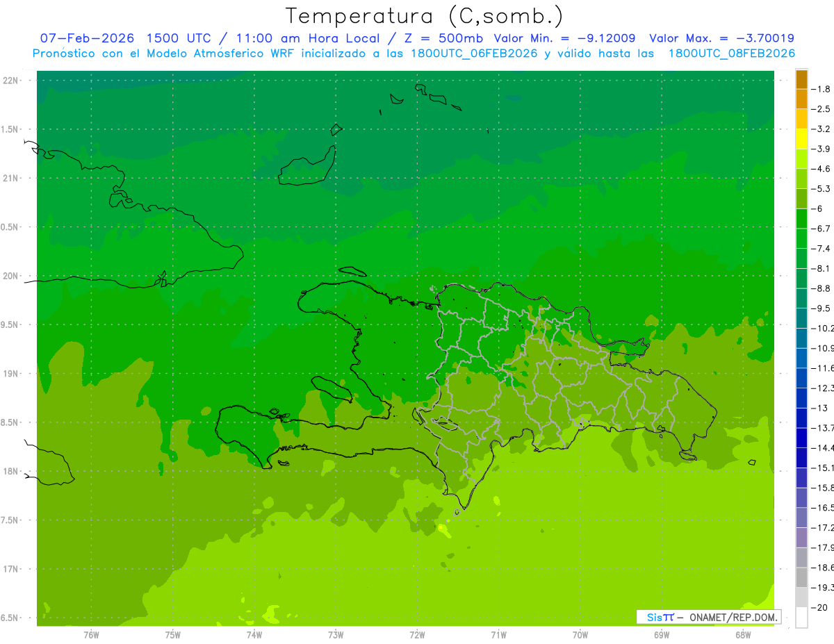Viewport: 834px width, 644px height.
Task: Click the '-3.9' legend value
Action: click(821, 149)
